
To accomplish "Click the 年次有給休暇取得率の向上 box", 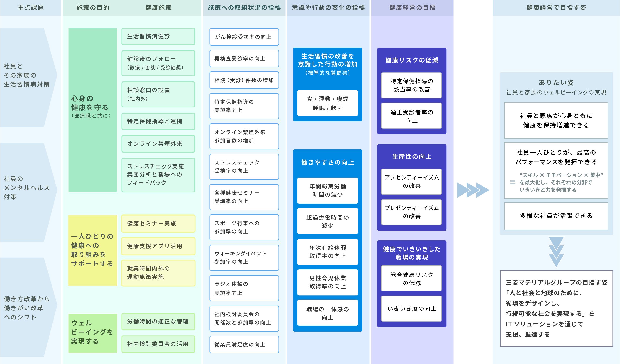I will click(x=328, y=252).
